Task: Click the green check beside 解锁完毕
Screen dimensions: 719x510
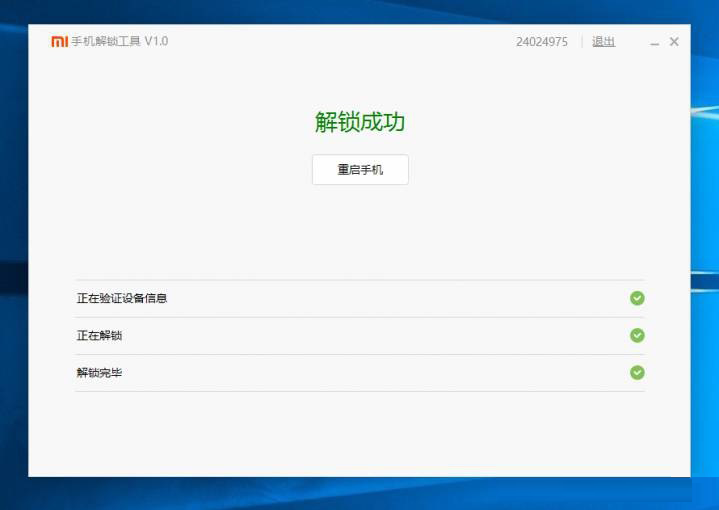Action: click(x=637, y=372)
